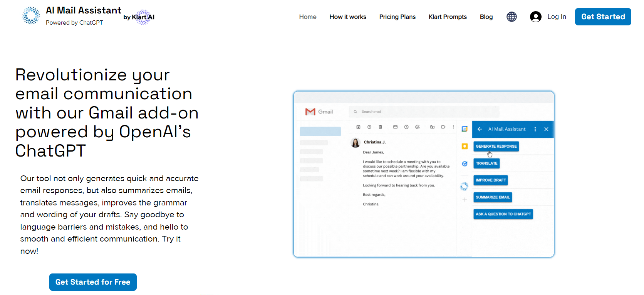Click the move to folder icon in demo toolbar

coord(432,127)
